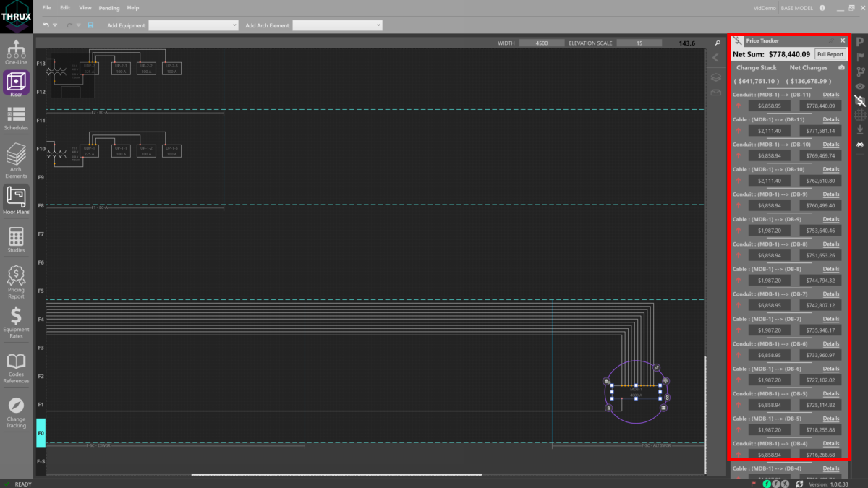Open the Add Arch Element dropdown
Image resolution: width=868 pixels, height=488 pixels.
338,25
